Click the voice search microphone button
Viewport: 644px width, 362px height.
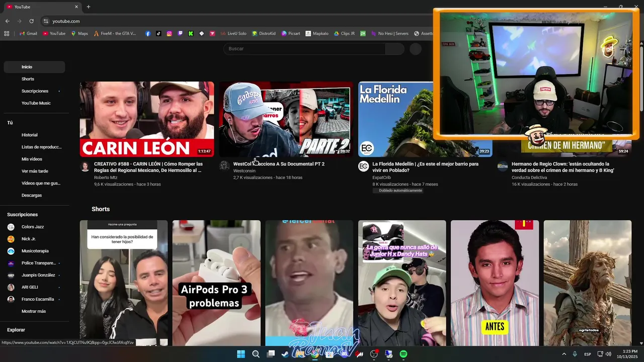point(416,49)
